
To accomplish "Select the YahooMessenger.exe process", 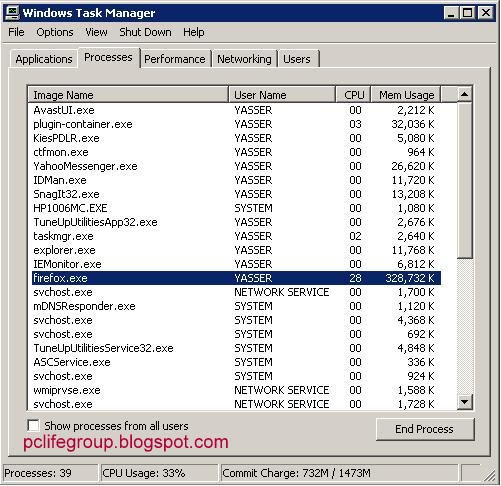I will (236, 166).
